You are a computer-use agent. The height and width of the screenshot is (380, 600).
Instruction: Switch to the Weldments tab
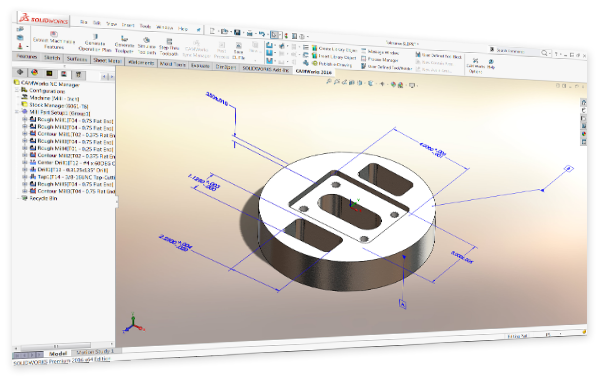click(141, 62)
